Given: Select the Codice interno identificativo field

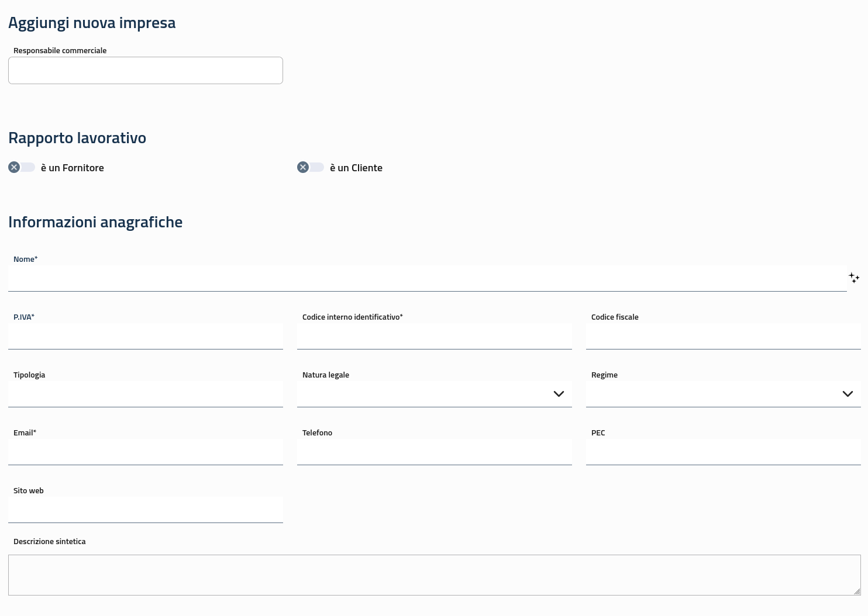Looking at the screenshot, I should pos(434,337).
